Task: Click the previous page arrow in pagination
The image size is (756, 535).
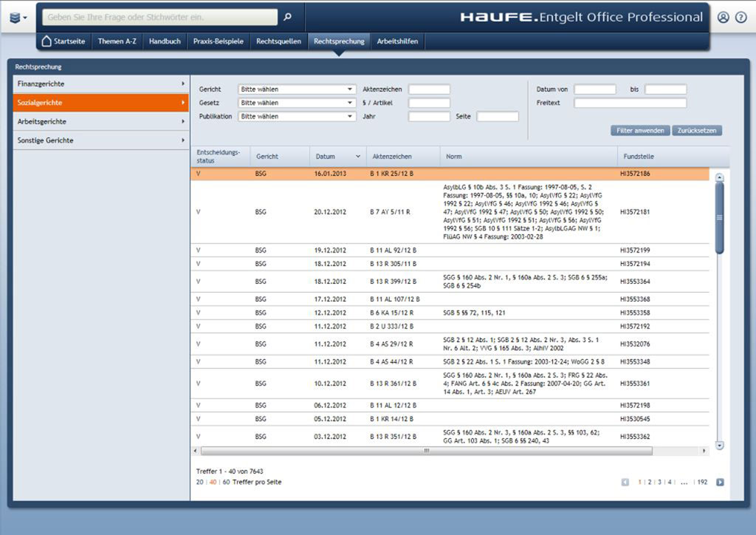Action: 625,482
